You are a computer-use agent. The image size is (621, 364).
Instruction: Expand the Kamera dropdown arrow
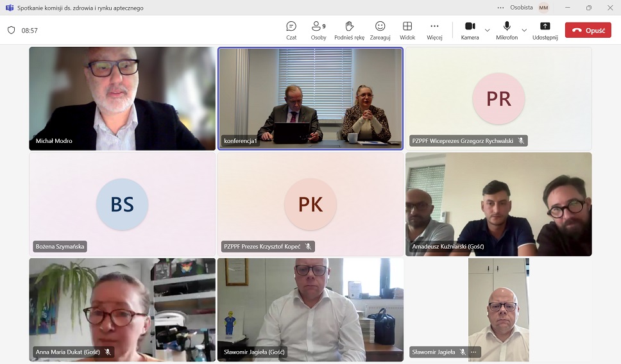tap(488, 30)
